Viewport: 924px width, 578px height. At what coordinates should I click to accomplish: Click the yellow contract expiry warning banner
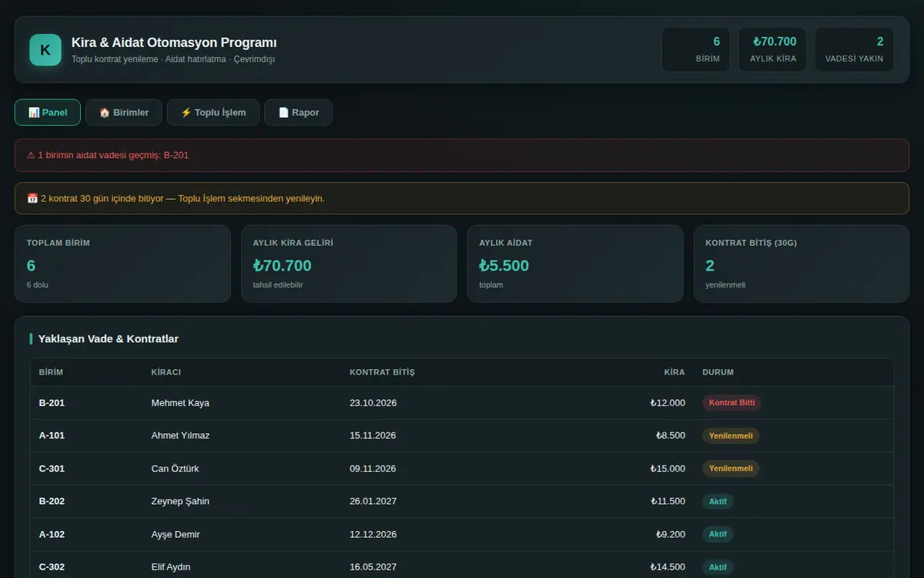[x=462, y=198]
